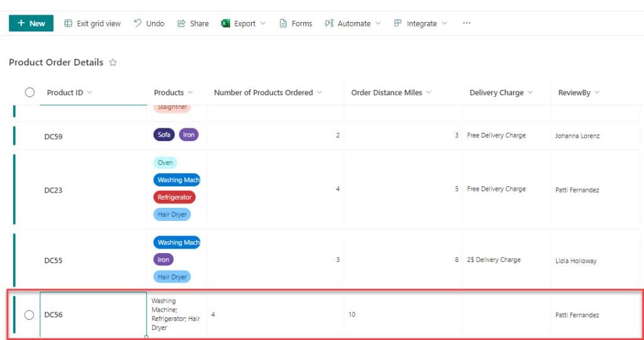The width and height of the screenshot is (644, 340).
Task: Select the DC59 Product ID cell
Action: point(93,136)
